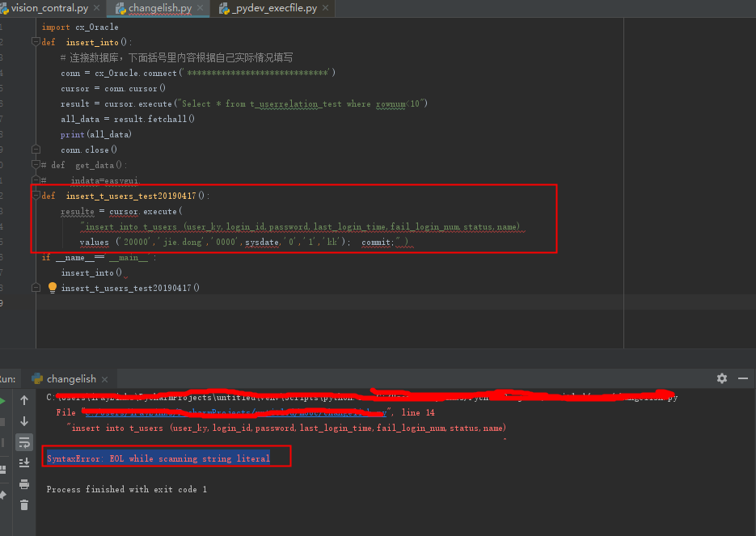Click the if __name__=='__main__': line
The width and height of the screenshot is (756, 536).
click(x=99, y=257)
